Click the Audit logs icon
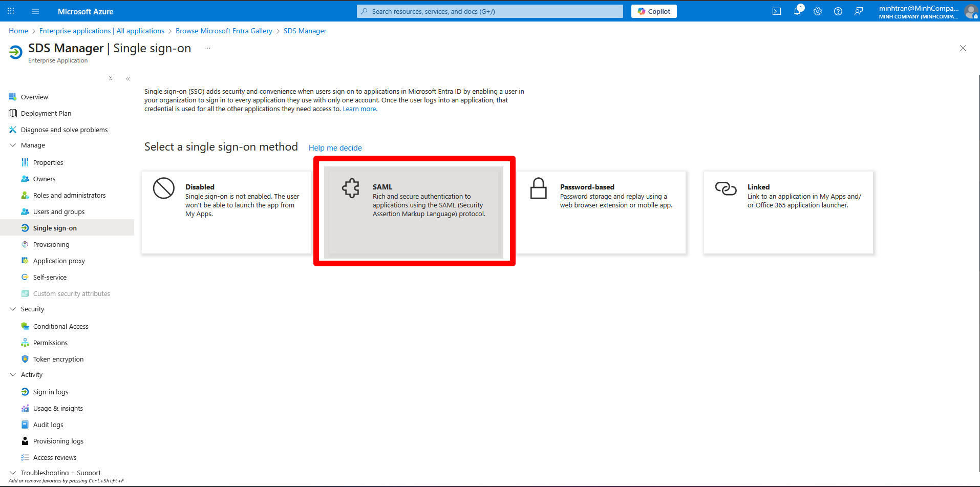Image resolution: width=980 pixels, height=487 pixels. [x=25, y=425]
